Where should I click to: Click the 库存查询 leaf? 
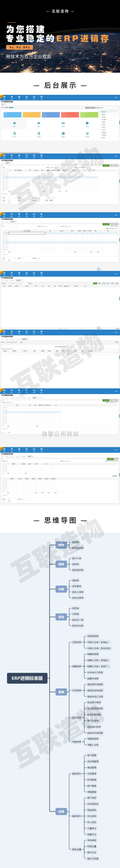click(77, 586)
